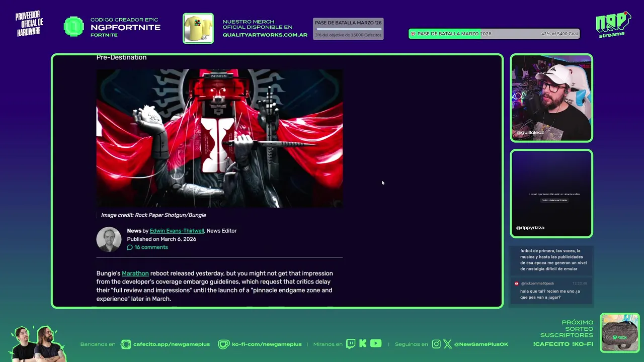Screen dimensions: 644x362
Task: Open the yellow merch t-shirt thumbnail
Action: (x=198, y=28)
